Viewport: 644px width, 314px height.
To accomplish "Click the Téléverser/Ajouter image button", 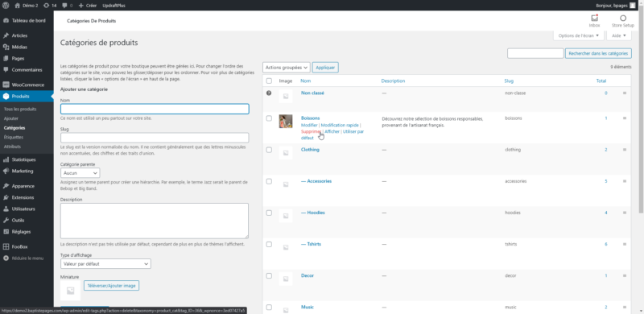I will [111, 285].
